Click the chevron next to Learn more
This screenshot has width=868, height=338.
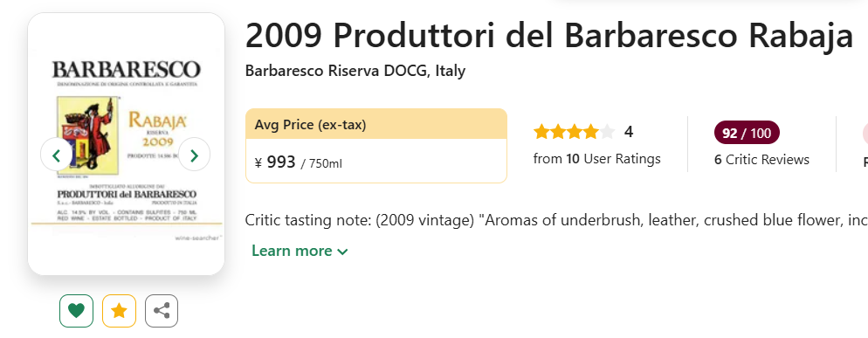coord(342,252)
